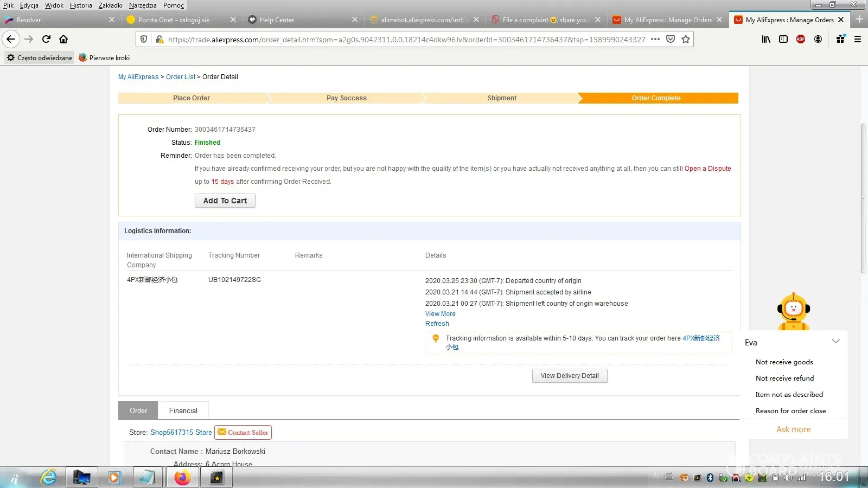This screenshot has height=488, width=868.
Task: Open the hamburger application menu
Action: click(x=858, y=39)
